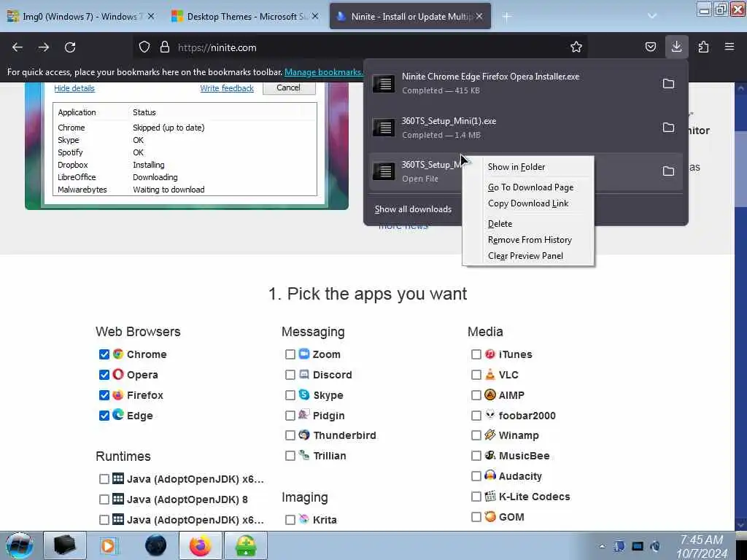Open the volume icon in system tray
Viewport: 747px width, 560px height.
656,546
